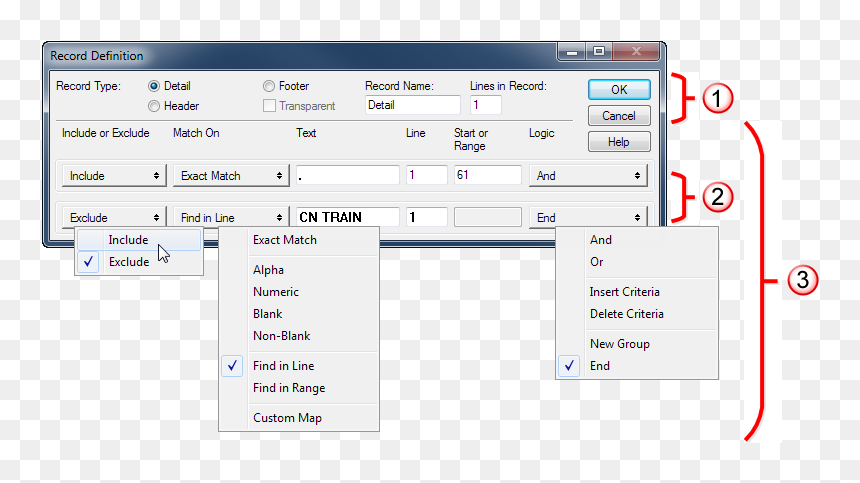The width and height of the screenshot is (860, 483).
Task: Open the Find in Line dropdown
Action: [231, 218]
